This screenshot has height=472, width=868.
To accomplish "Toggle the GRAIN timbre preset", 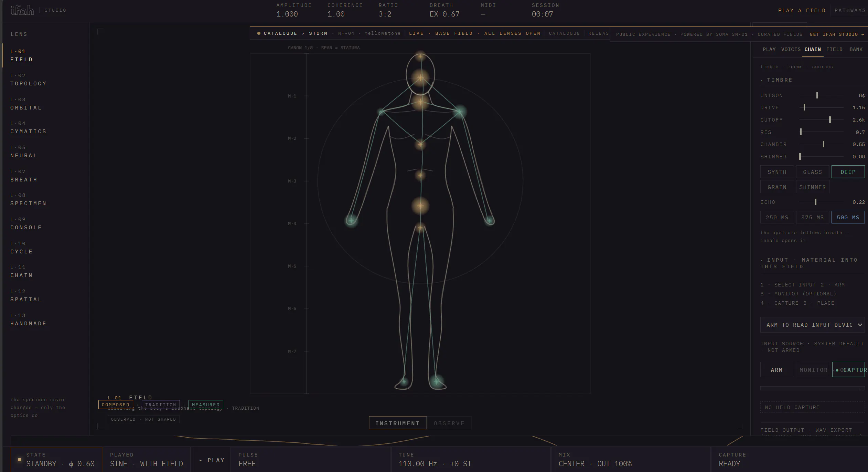I will pos(777,187).
